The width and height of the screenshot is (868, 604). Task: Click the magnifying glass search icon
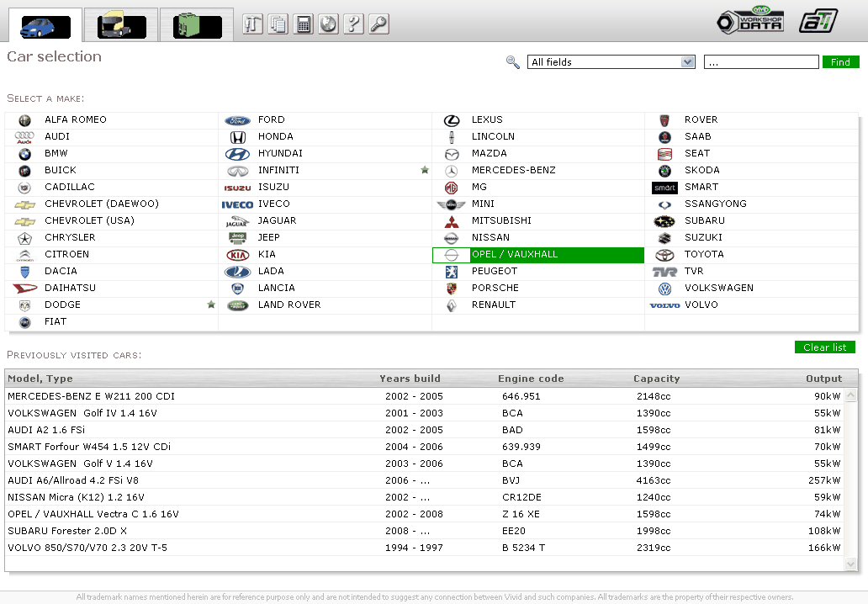[x=513, y=62]
